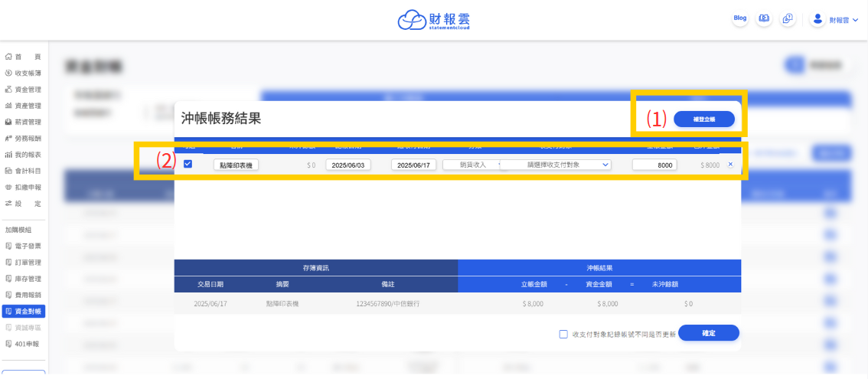Remove the row with the X icon
The image size is (868, 379).
point(729,165)
